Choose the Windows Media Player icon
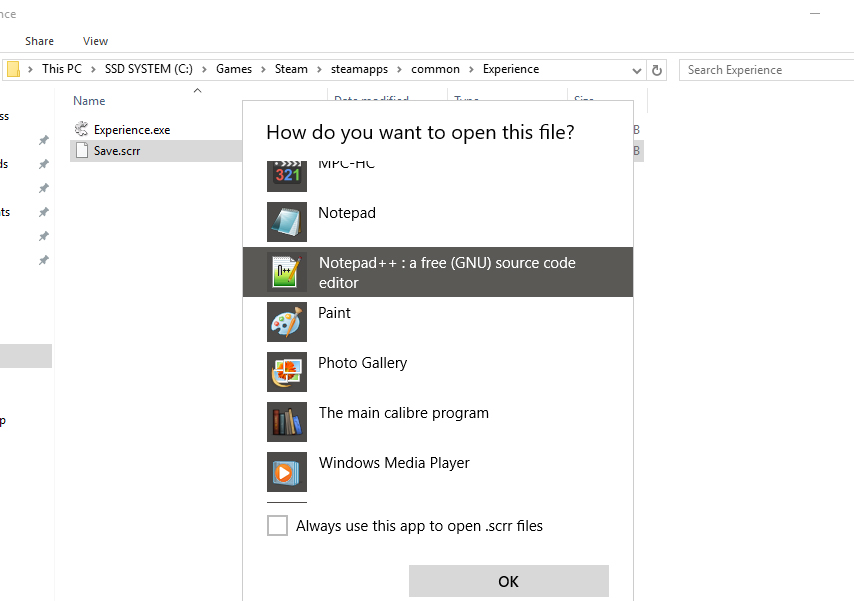854x601 pixels. 287,472
